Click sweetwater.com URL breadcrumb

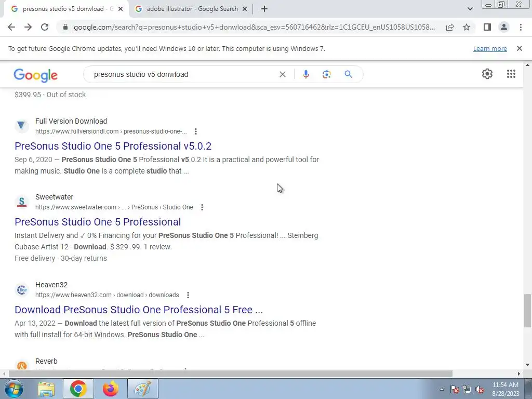pos(114,207)
